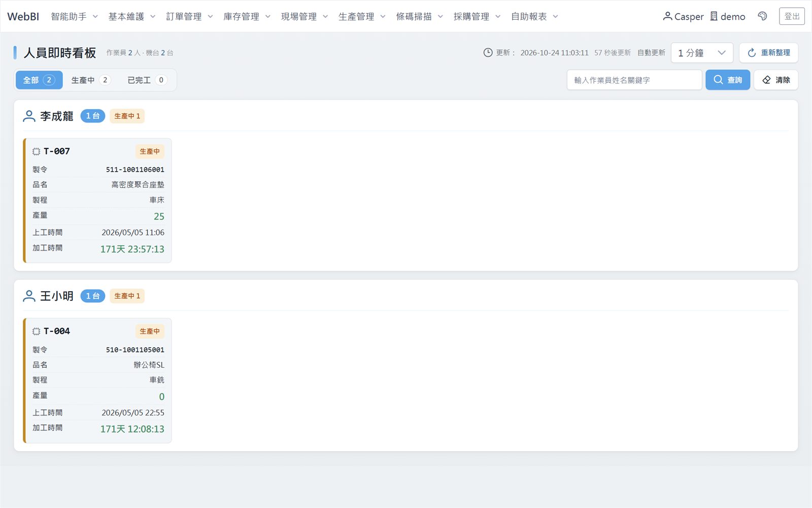
Task: Click the 生產中 status tag on T-004
Action: [x=150, y=331]
